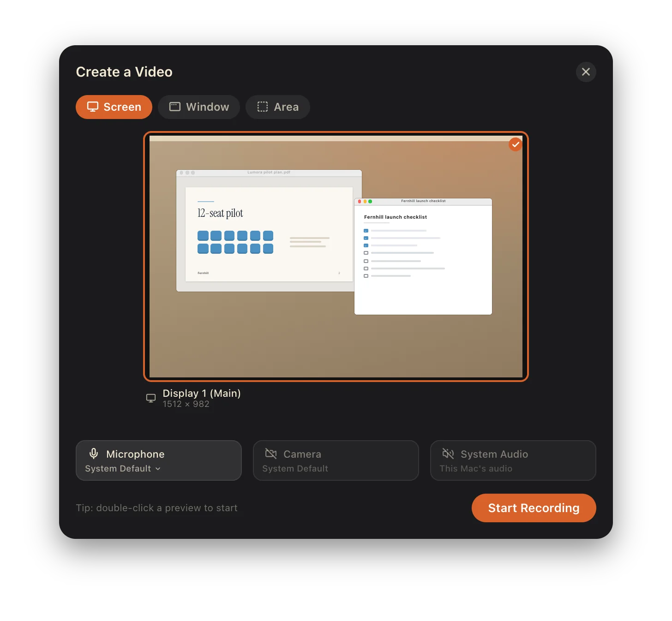672x621 pixels.
Task: Enable the Camera option
Action: (336, 460)
